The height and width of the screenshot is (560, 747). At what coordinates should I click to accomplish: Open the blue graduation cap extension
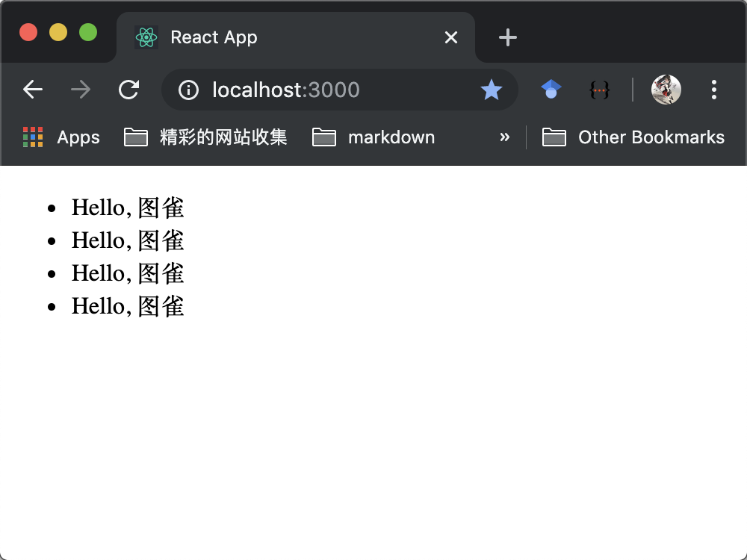click(551, 90)
